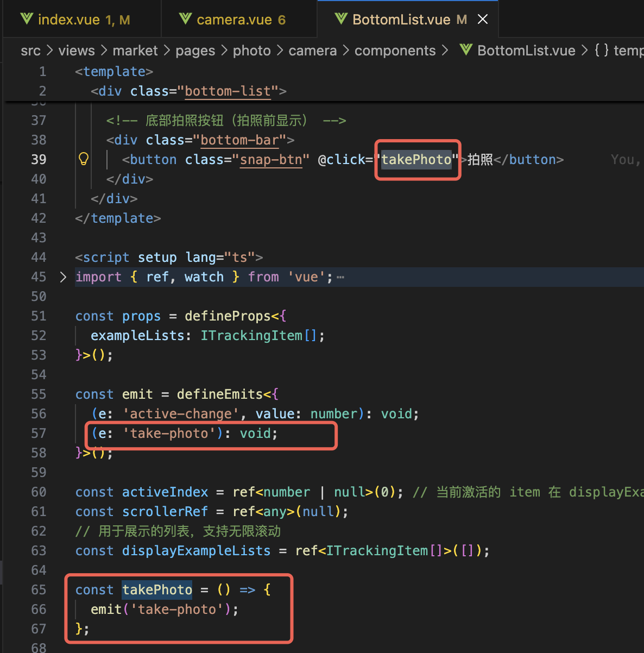Click the 'takePhoto' handler on line 39
The height and width of the screenshot is (653, 644).
tap(416, 159)
